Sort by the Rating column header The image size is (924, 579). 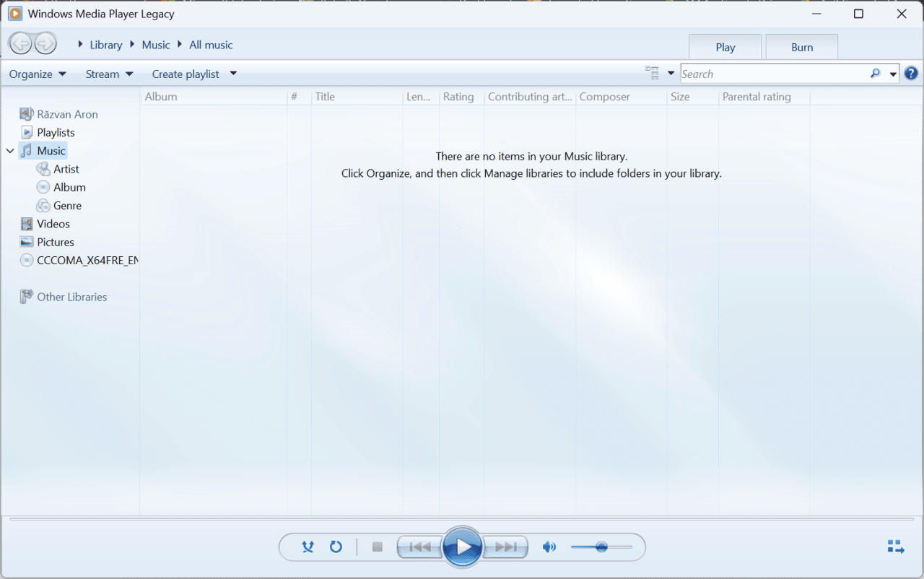tap(461, 97)
